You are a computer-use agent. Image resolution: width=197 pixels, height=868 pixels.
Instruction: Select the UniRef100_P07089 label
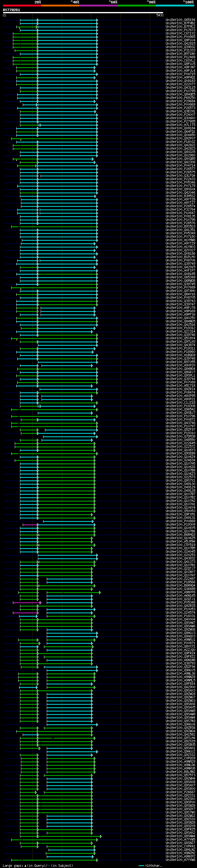coord(180,382)
